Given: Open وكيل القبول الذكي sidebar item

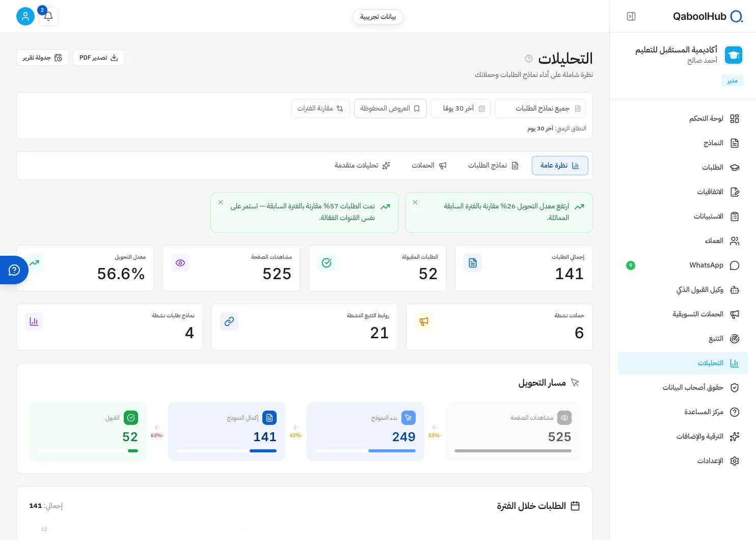Looking at the screenshot, I should (683, 290).
